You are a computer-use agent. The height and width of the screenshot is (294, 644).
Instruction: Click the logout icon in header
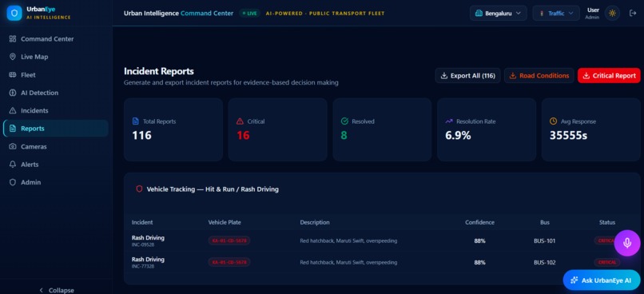(x=633, y=13)
